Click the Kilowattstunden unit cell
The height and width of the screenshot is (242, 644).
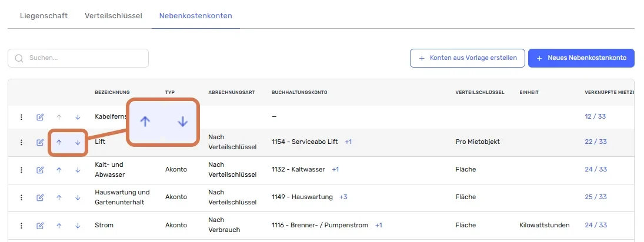click(544, 225)
